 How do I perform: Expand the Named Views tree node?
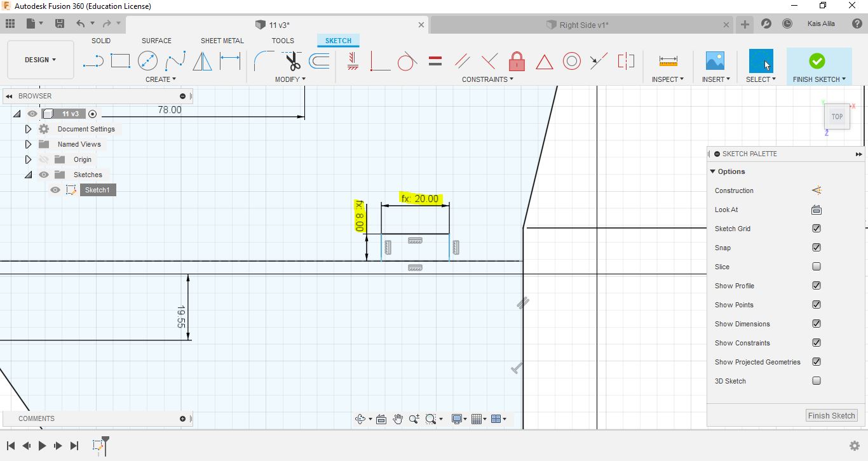pos(28,144)
